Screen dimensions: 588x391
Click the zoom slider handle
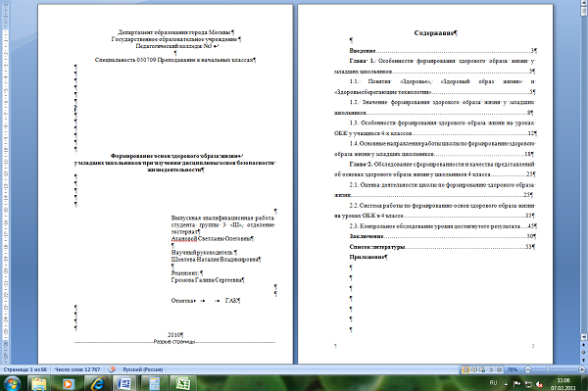point(548,369)
